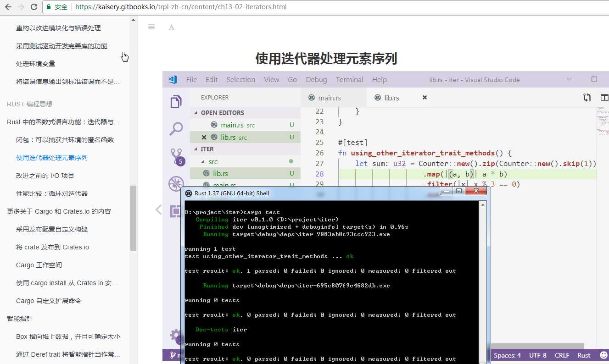Change line endings via CRLF
Image resolution: width=609 pixels, height=364 pixels.
(562, 355)
